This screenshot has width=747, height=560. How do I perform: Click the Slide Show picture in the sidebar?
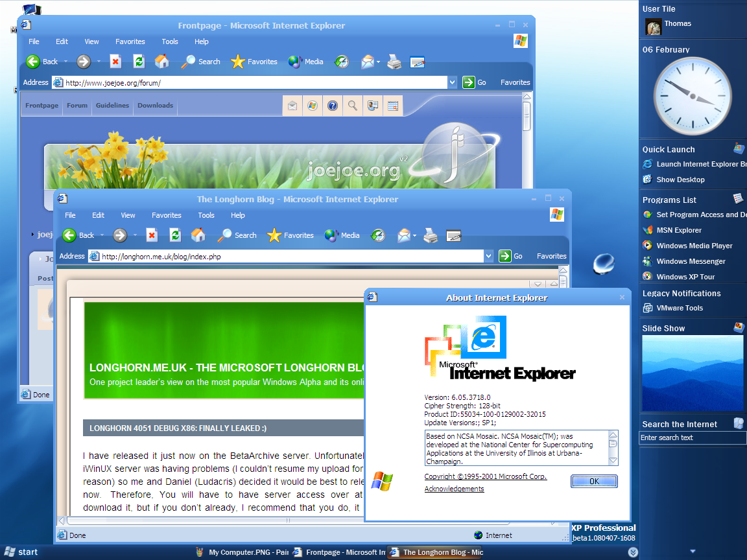(x=693, y=373)
